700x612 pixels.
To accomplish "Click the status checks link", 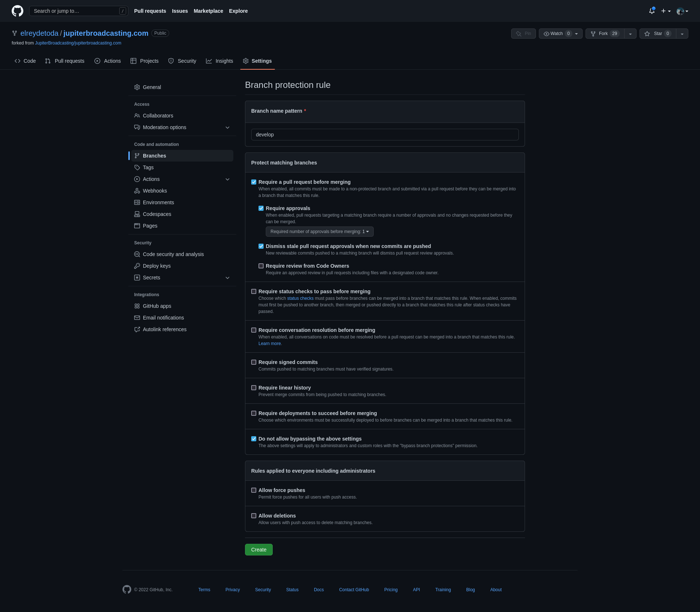I will [x=300, y=298].
